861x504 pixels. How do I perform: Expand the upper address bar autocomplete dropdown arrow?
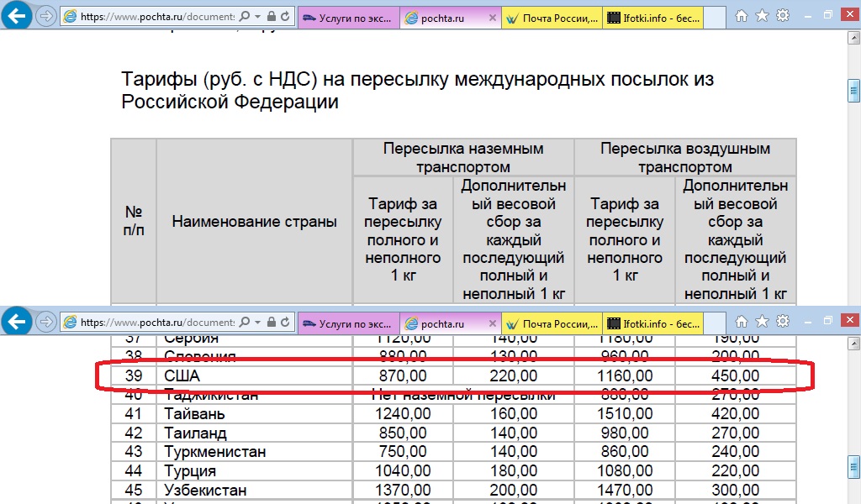click(x=257, y=17)
